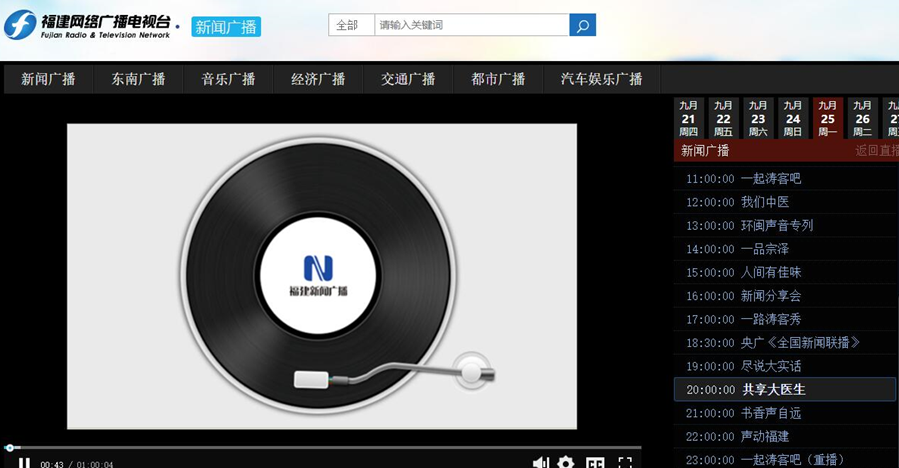Play the 12:00 我们中医 program
Screen dimensions: 899x468
click(764, 202)
